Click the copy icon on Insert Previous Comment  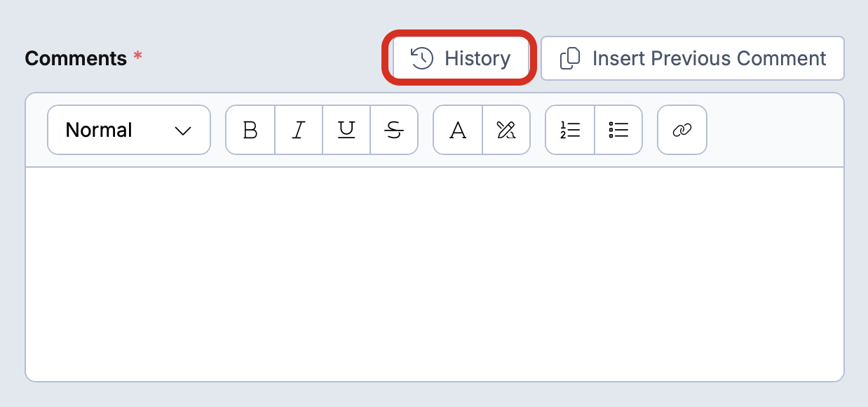coord(570,58)
